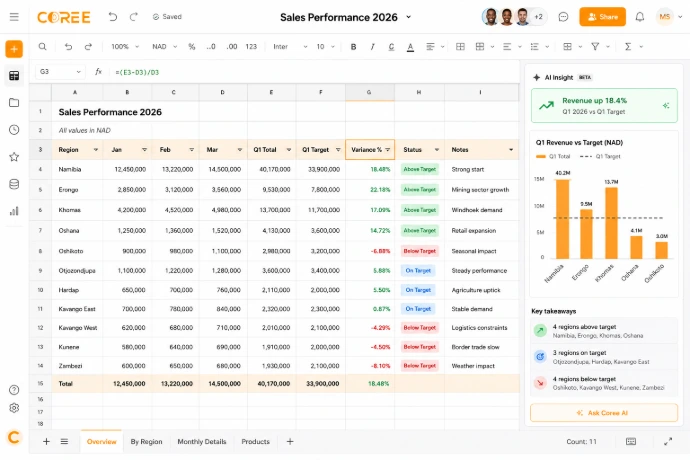Click the Below Target badge for Zambezi
Image resolution: width=690 pixels, height=460 pixels.
[x=419, y=366]
